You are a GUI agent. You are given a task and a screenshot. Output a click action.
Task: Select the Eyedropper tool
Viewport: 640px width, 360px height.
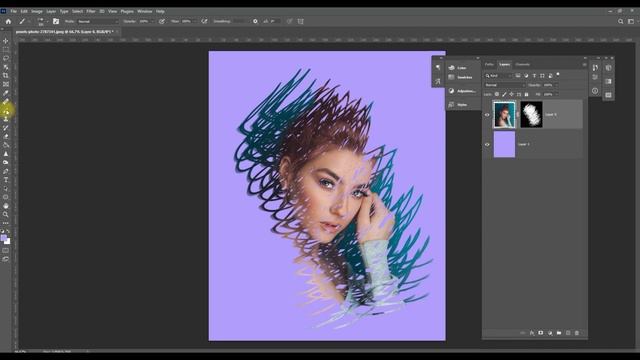tap(6, 93)
